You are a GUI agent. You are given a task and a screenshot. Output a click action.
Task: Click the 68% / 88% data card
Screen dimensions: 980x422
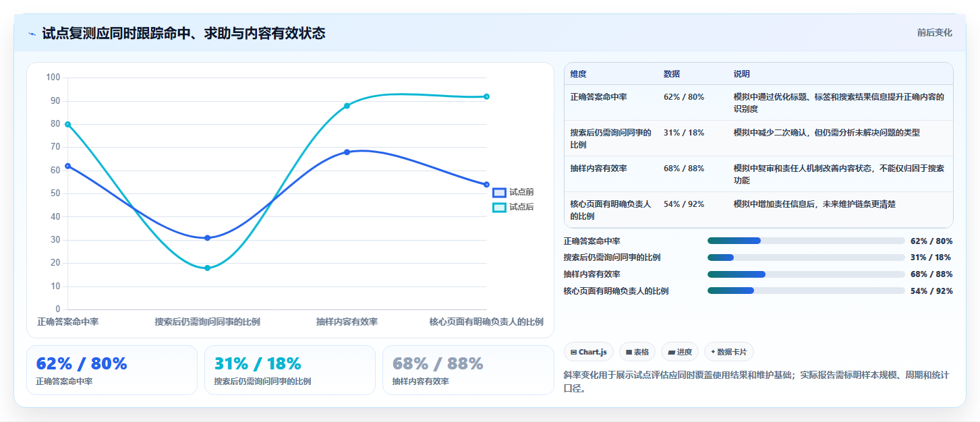coord(468,370)
